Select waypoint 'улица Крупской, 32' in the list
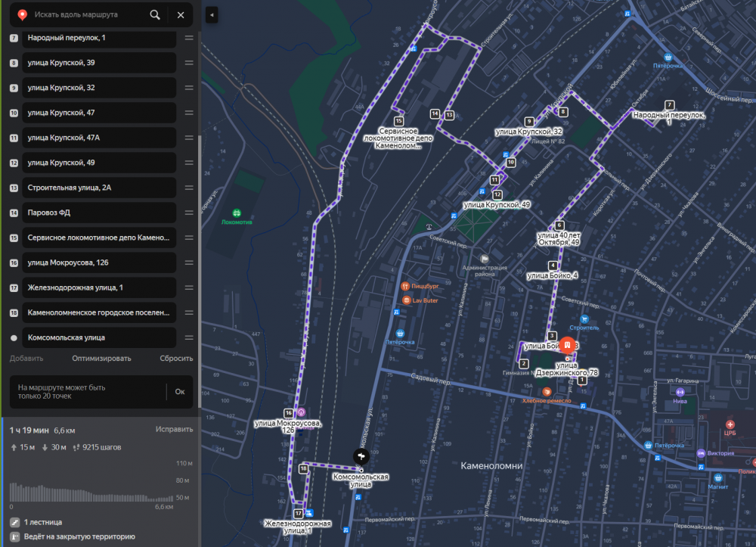The height and width of the screenshot is (547, 756). click(x=99, y=88)
